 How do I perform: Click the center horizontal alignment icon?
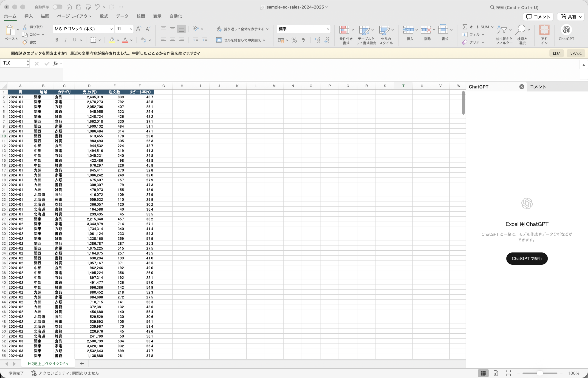tap(172, 40)
